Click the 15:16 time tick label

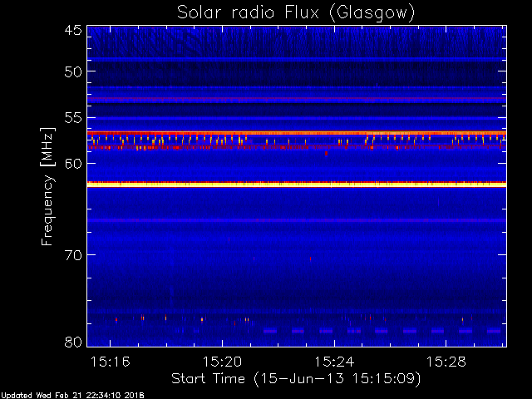[110, 362]
